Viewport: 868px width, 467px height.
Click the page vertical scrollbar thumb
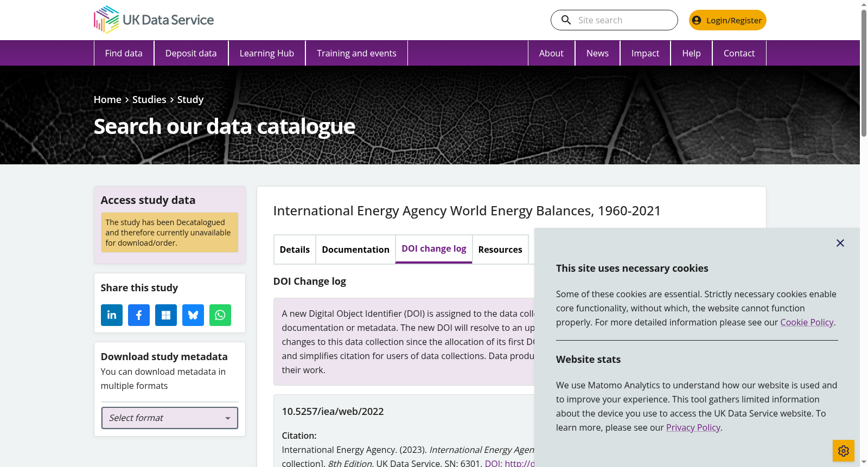[864, 73]
